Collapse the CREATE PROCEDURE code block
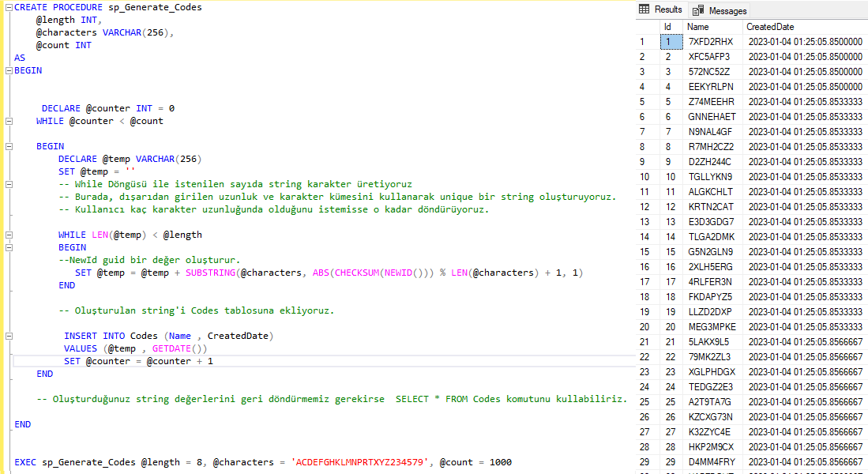This screenshot has width=868, height=474. click(9, 7)
